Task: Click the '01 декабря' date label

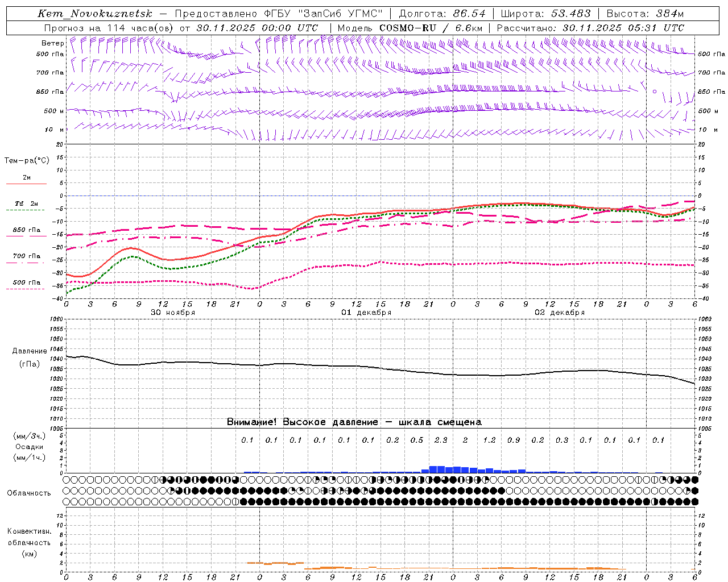Action: click(x=366, y=313)
